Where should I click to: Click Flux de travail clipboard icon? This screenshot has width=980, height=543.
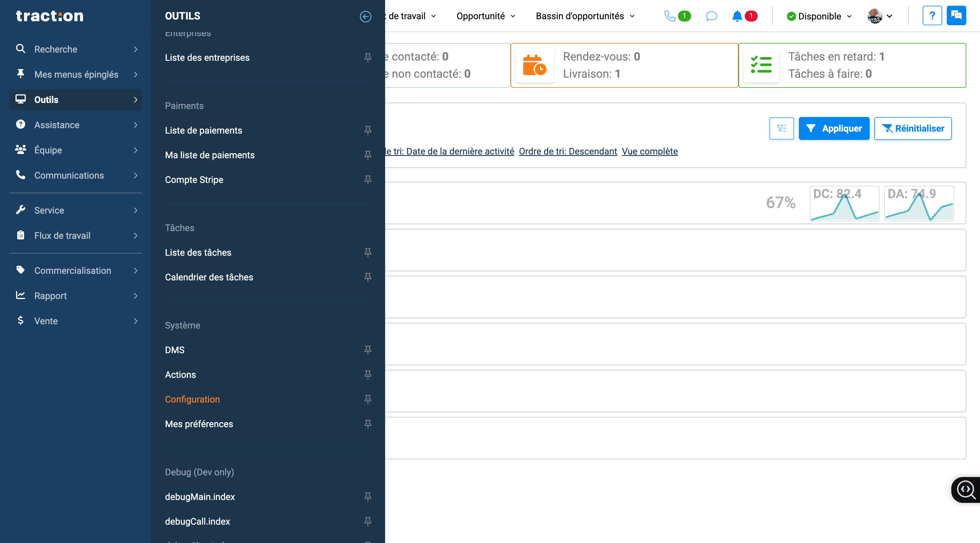click(x=21, y=235)
